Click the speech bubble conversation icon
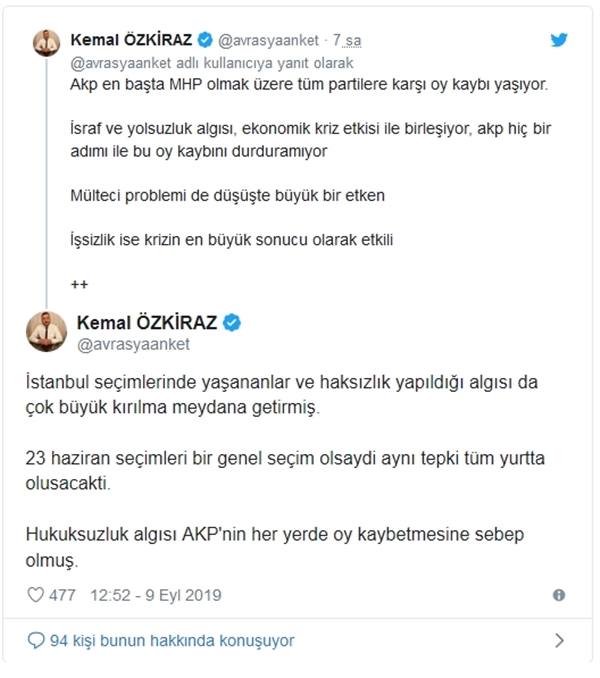The width and height of the screenshot is (600, 678). coord(35,640)
